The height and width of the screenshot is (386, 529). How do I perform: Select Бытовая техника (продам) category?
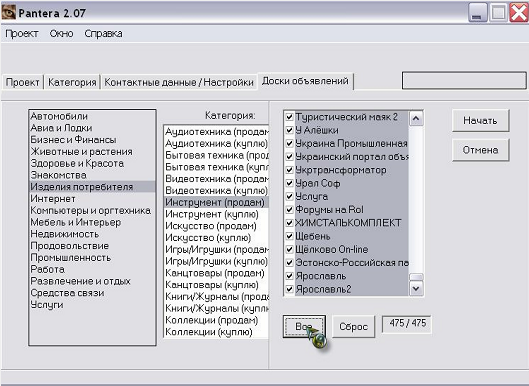(x=216, y=155)
